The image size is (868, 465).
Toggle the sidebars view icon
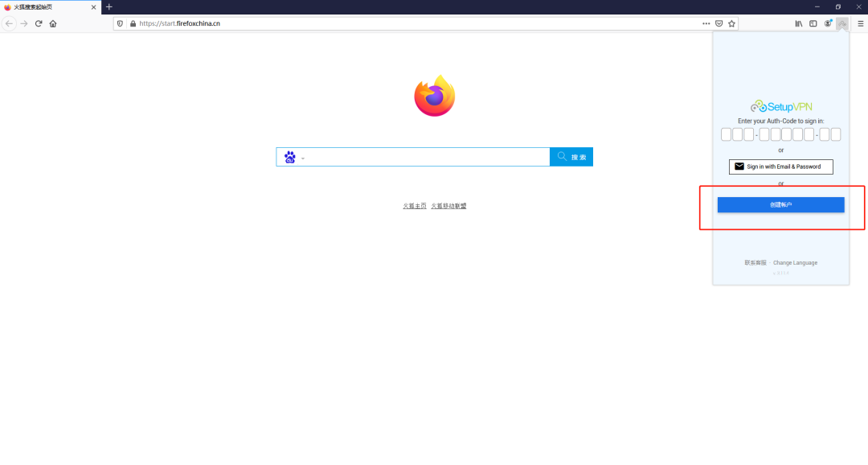click(813, 23)
